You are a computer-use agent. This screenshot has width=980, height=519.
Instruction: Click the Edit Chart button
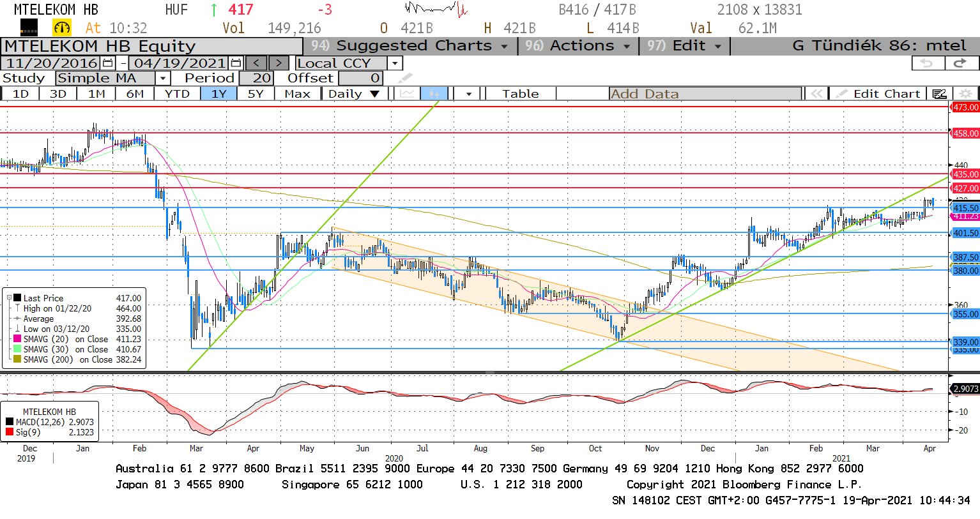pos(879,94)
